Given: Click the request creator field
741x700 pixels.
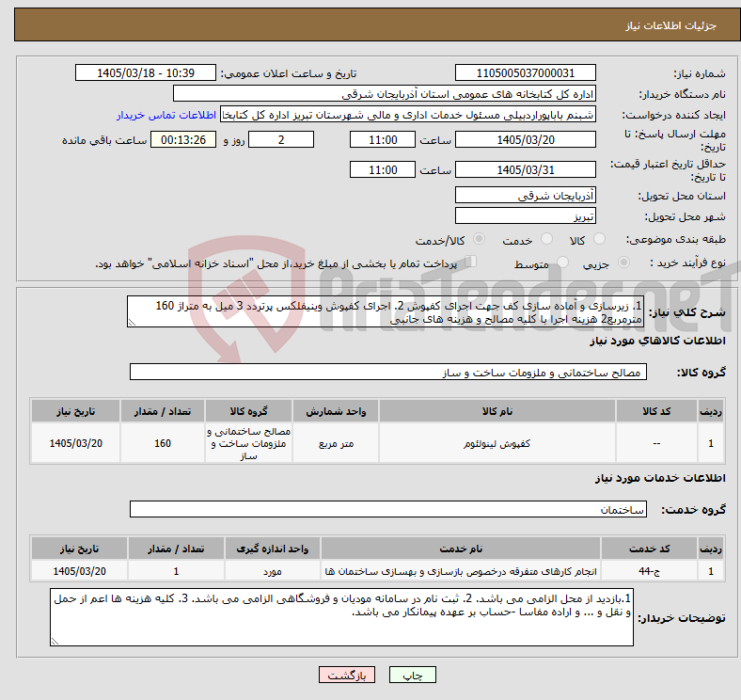Looking at the screenshot, I should [408, 115].
